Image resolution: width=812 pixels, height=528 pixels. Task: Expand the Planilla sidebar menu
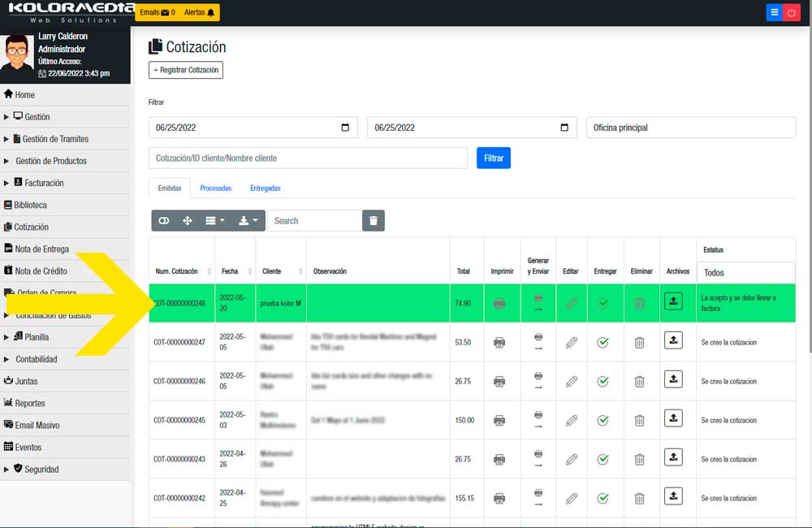(65, 337)
